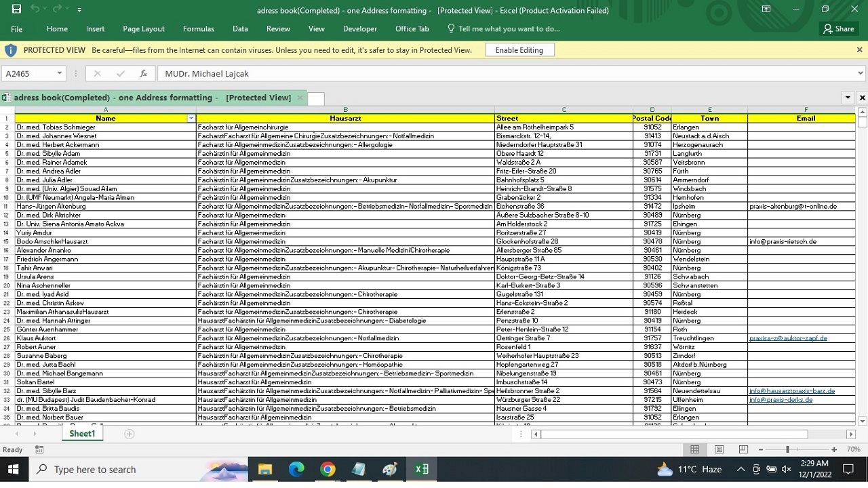Screen dimensions: 868x488
Task: Click the Insert Function fx icon
Action: pos(143,73)
